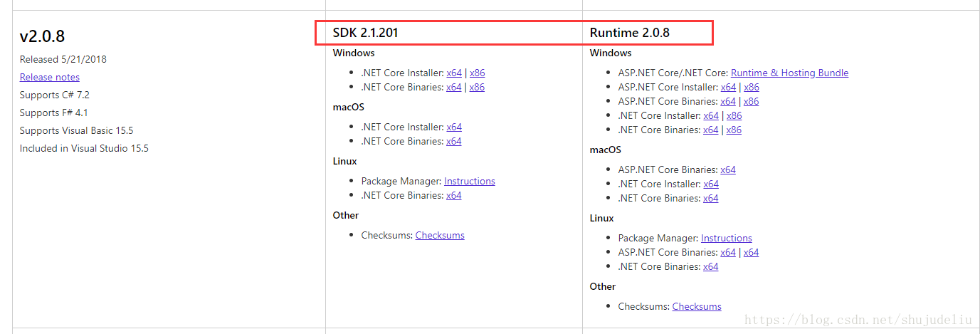Click the Other heading under SDK

[346, 215]
